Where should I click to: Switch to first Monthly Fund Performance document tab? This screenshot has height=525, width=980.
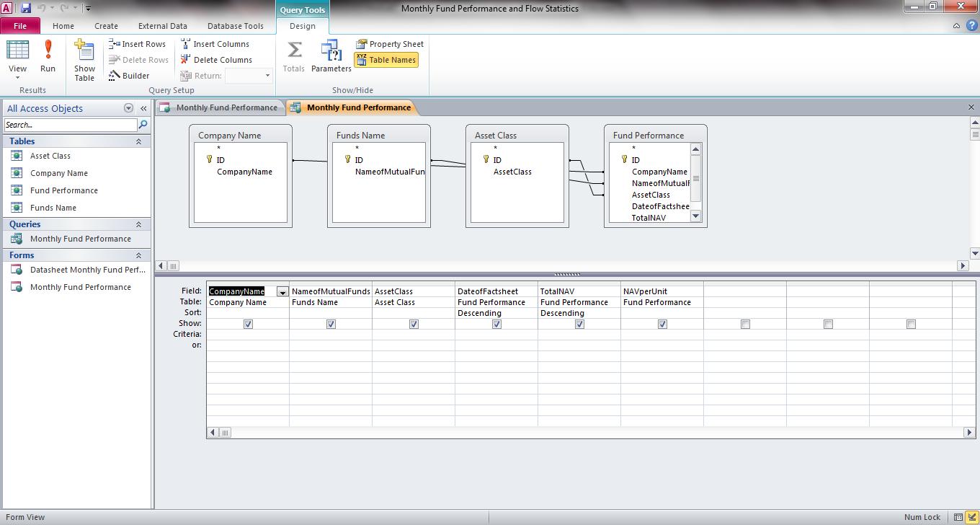point(220,107)
